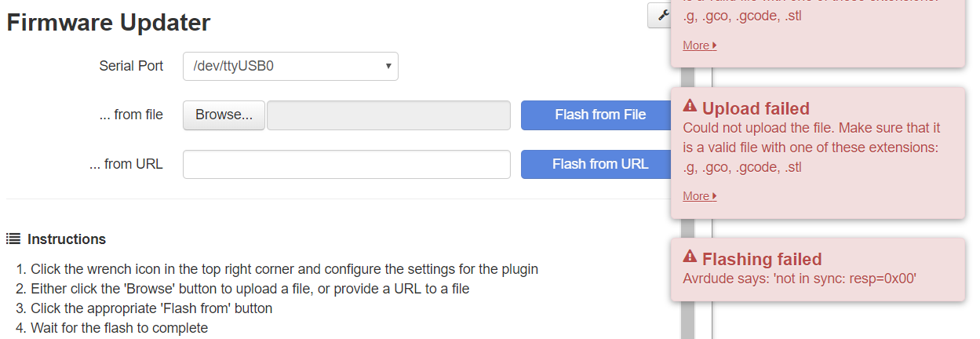This screenshot has width=980, height=339.
Task: Expand More in the topmost notification
Action: [699, 46]
